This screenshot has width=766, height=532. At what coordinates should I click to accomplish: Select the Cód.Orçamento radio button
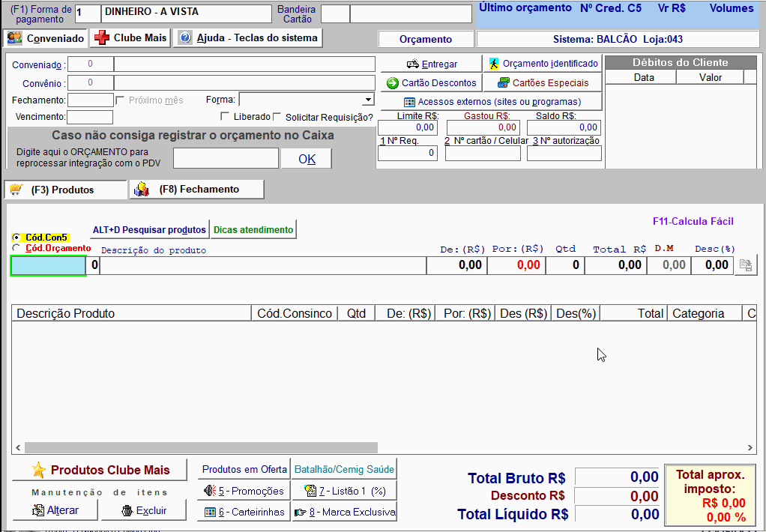coord(16,248)
